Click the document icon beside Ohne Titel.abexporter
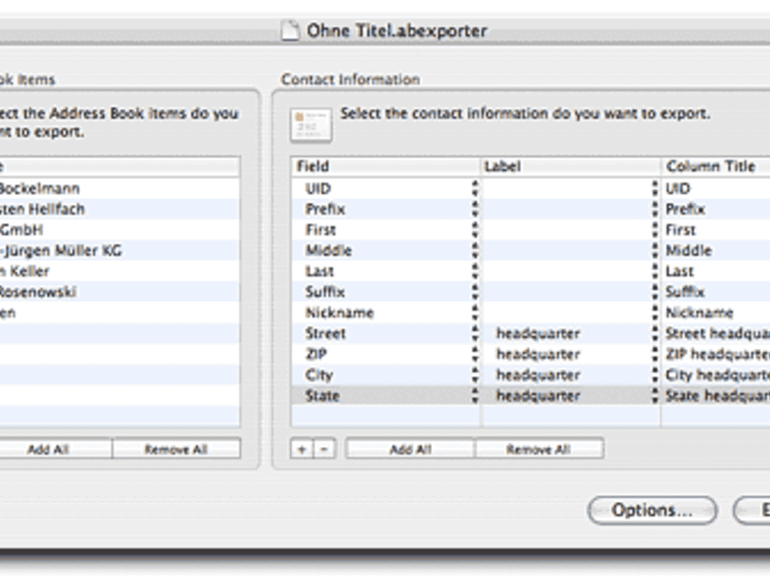Viewport: 770px width, 578px height. 290,31
